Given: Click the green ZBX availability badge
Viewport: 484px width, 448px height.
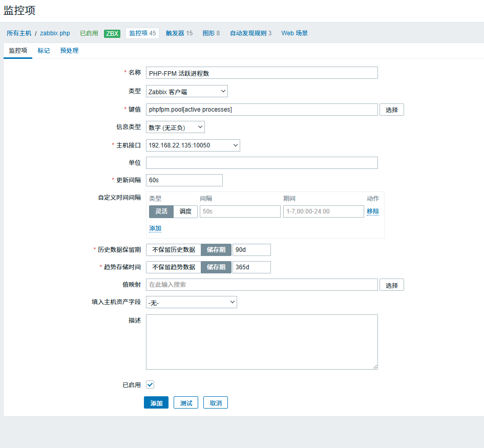Looking at the screenshot, I should tap(112, 33).
